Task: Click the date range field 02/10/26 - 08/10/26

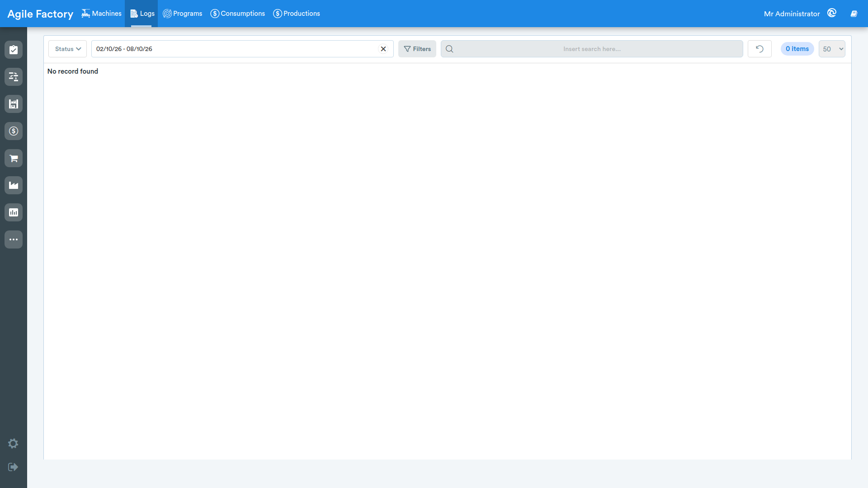Action: coord(242,49)
